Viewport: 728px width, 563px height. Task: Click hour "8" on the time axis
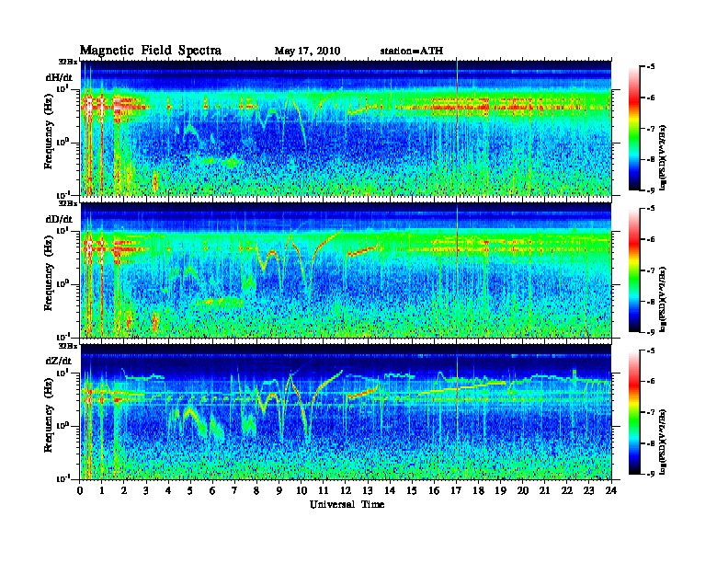point(256,491)
